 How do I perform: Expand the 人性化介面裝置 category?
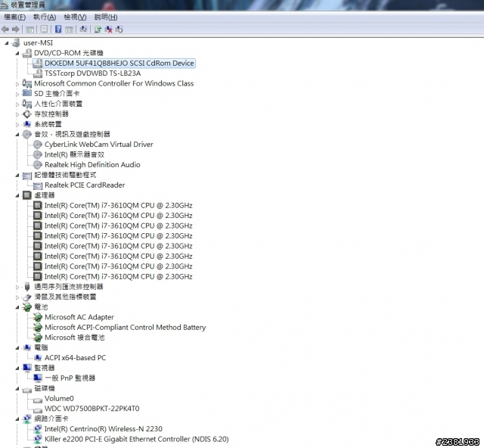pyautogui.click(x=17, y=104)
